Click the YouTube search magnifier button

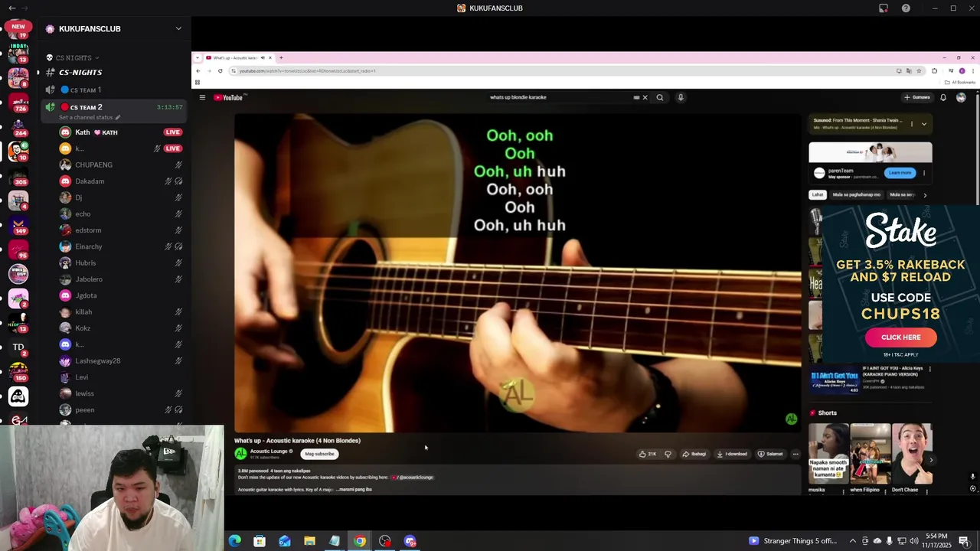tap(660, 97)
